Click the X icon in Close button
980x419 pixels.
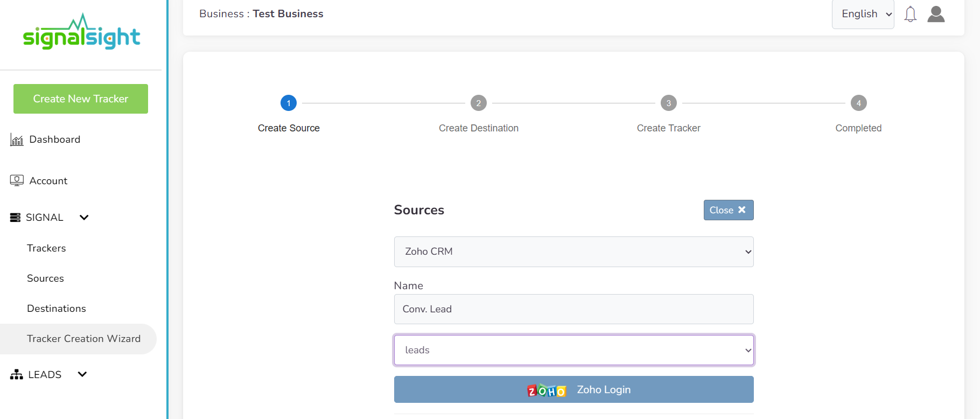click(741, 210)
